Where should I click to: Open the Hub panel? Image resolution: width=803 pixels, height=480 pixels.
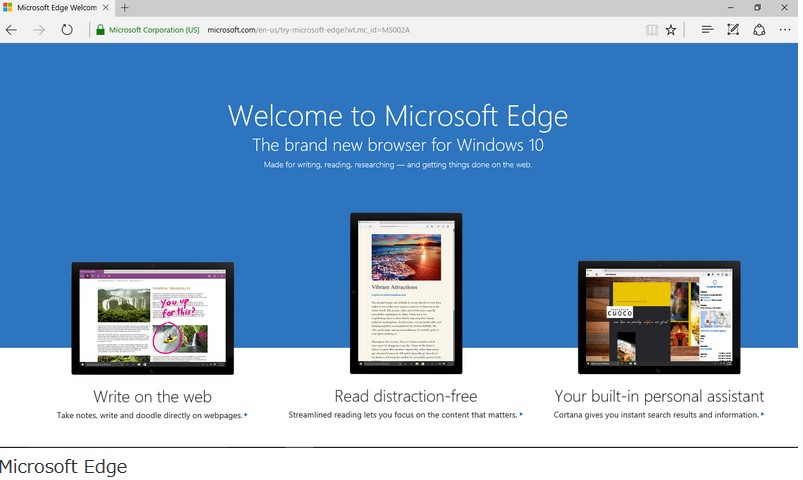click(x=708, y=30)
